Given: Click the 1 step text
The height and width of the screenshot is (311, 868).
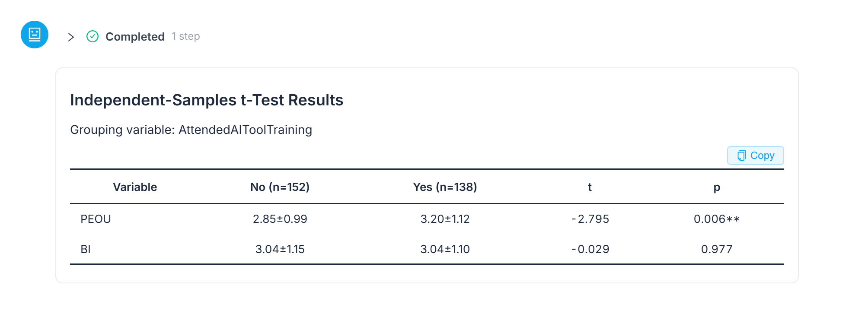Looking at the screenshot, I should click(x=186, y=36).
